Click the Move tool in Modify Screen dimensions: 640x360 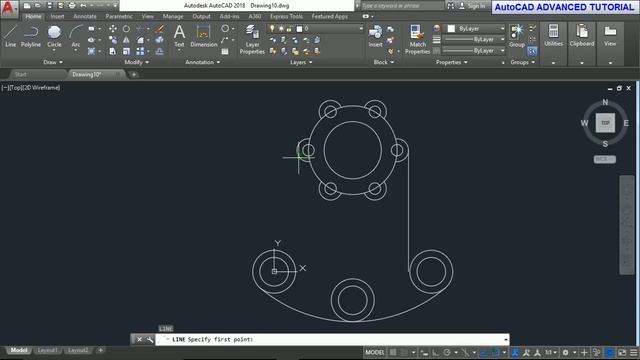click(x=113, y=29)
